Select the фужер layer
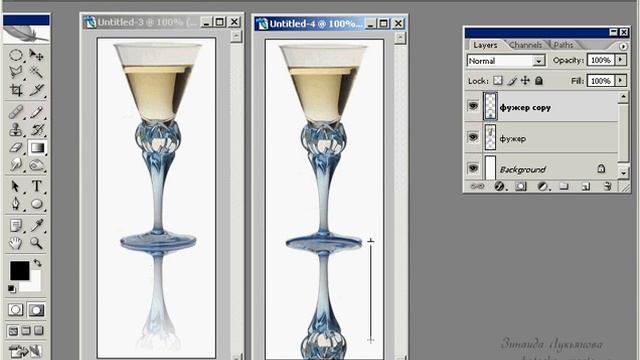Viewport: 640px width, 360px height. pos(541,137)
